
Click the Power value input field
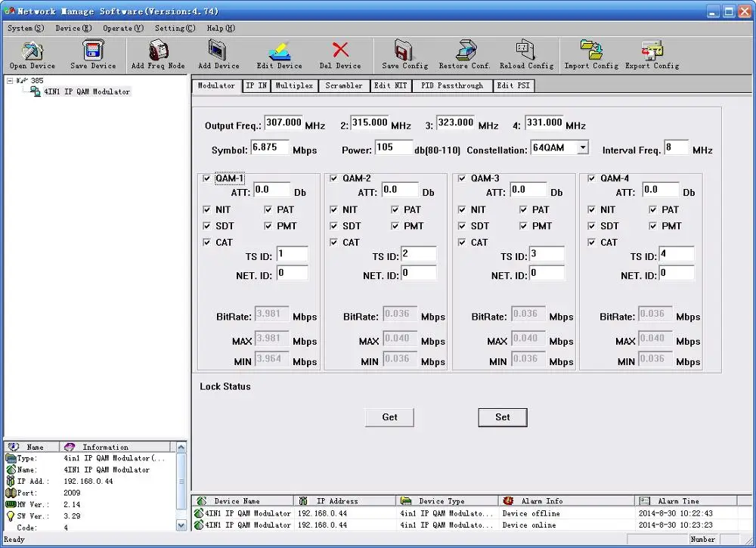[393, 148]
